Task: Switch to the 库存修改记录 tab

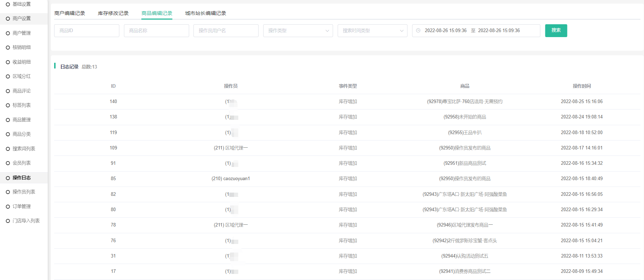Action: pyautogui.click(x=113, y=13)
